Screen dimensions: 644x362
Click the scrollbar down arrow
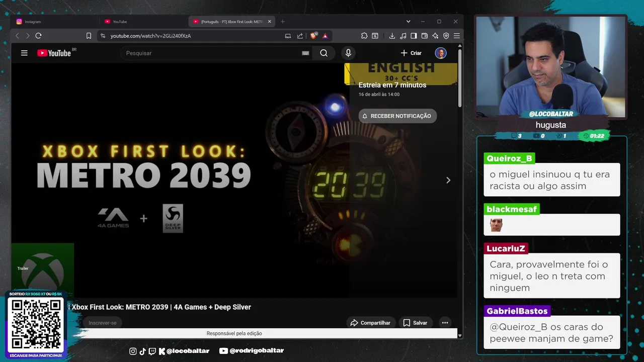(x=460, y=335)
